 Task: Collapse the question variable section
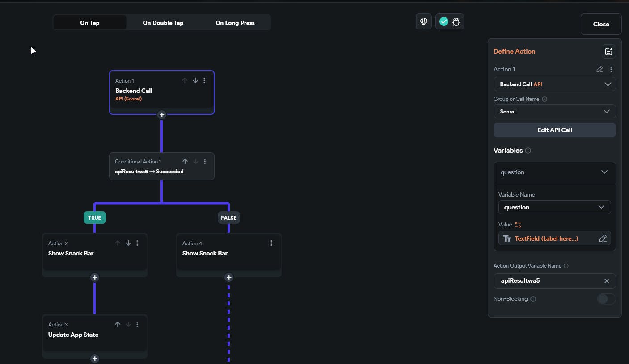pos(604,172)
